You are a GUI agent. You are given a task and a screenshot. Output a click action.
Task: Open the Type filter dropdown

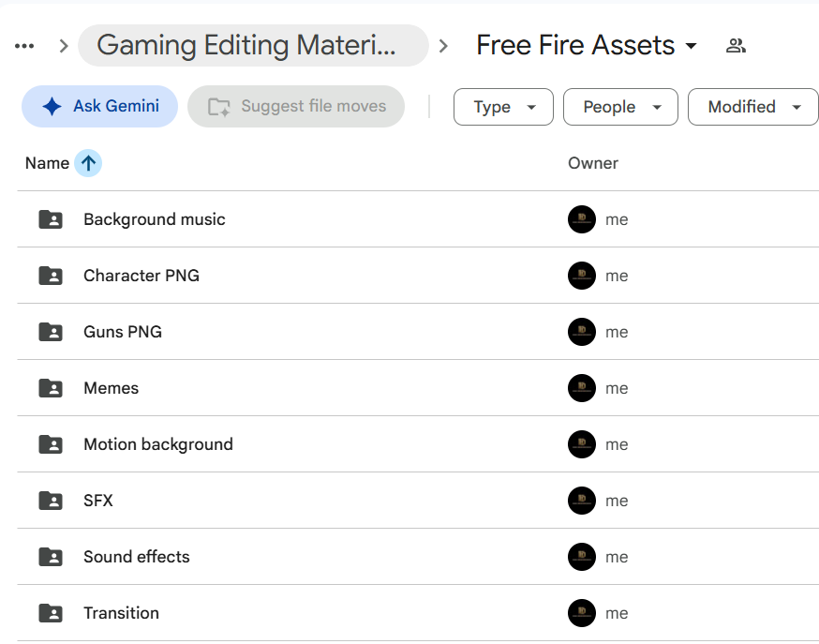503,107
